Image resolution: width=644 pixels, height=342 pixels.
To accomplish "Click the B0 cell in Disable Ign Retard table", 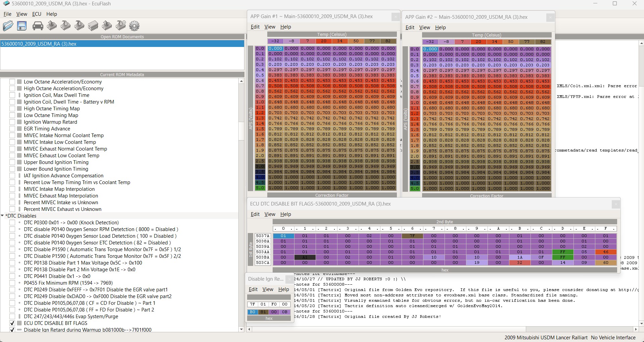I will (x=252, y=312).
